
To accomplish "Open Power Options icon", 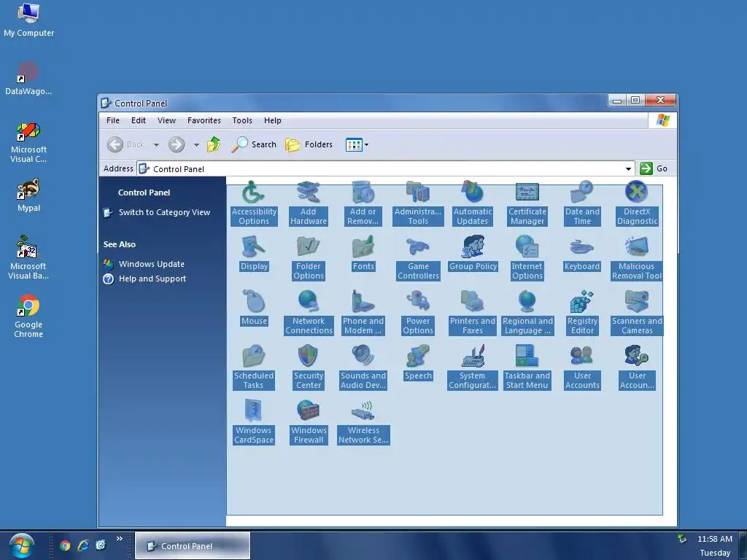I will tap(418, 314).
